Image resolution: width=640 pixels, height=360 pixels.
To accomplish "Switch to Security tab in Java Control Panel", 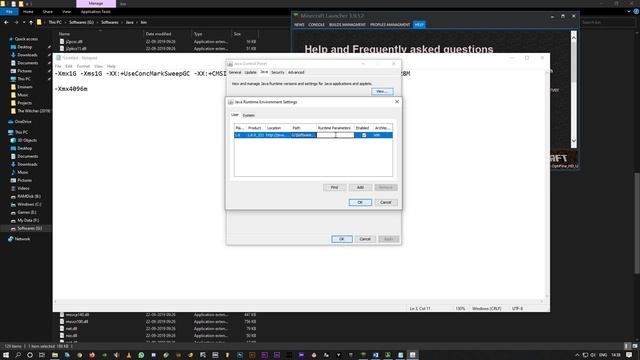I will (x=278, y=72).
